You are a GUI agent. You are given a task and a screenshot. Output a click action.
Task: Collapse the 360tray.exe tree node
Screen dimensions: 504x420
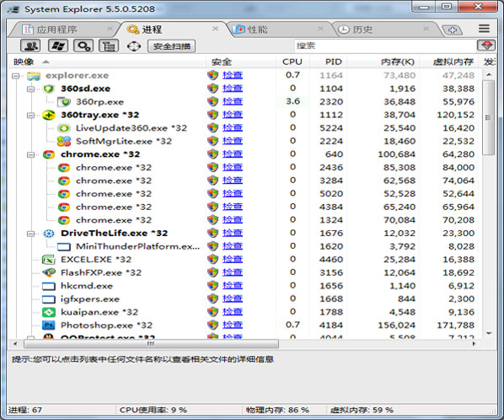(x=30, y=116)
